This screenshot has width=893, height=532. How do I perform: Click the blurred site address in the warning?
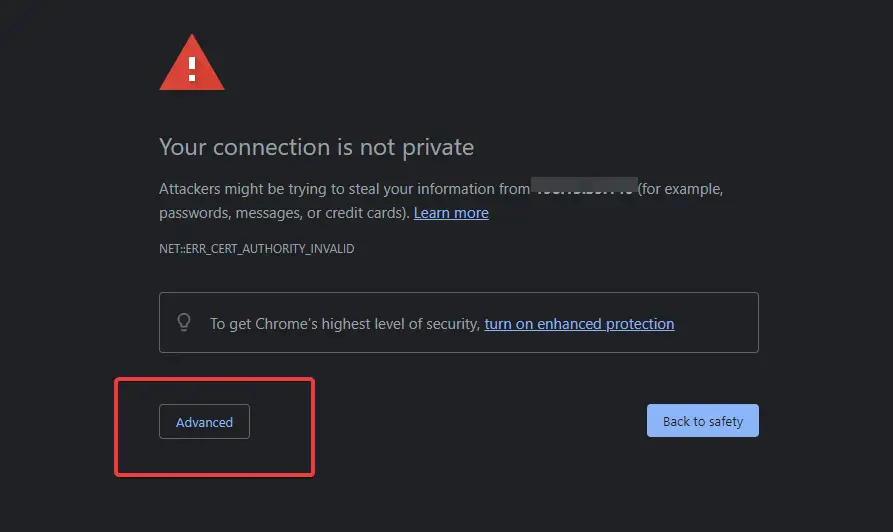pos(584,186)
